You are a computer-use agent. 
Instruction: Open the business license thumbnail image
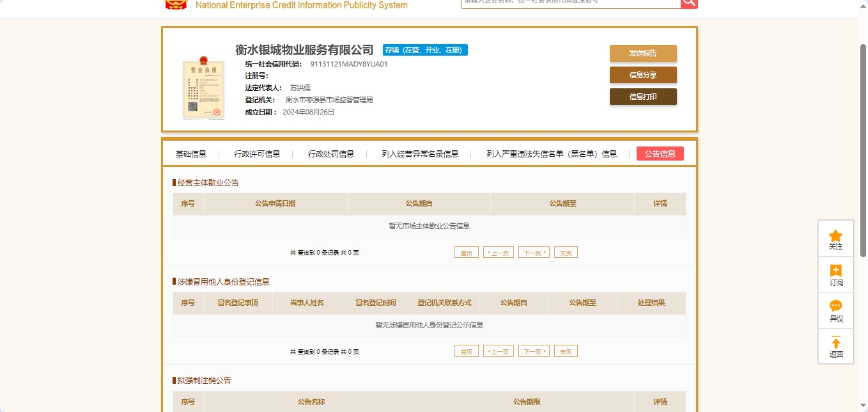click(x=203, y=88)
